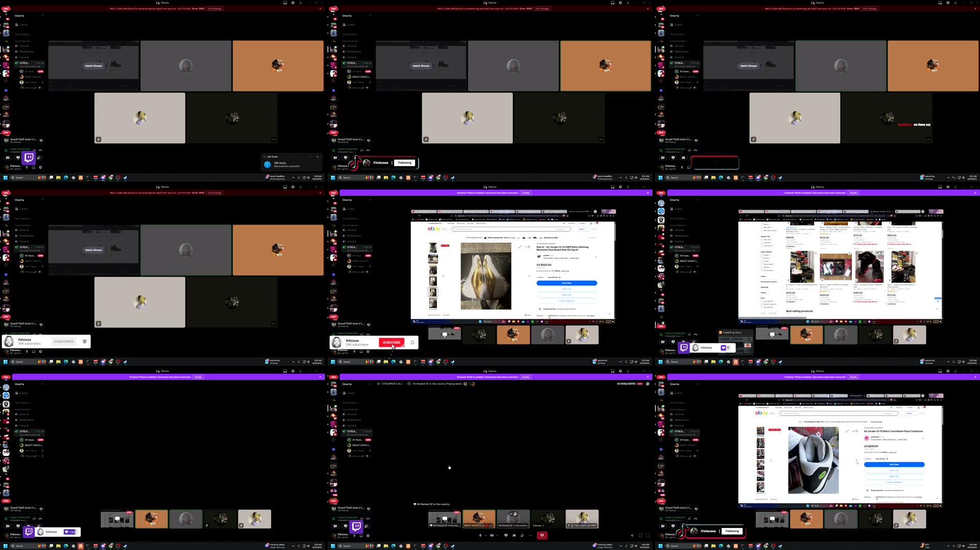Toggle the microphone in the bottom call control bar
This screenshot has width=980, height=550.
click(480, 535)
